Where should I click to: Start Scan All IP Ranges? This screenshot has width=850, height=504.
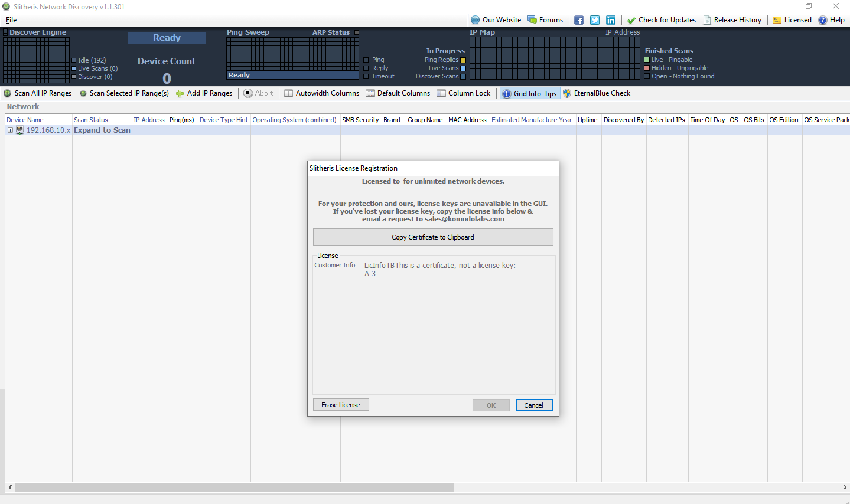(38, 93)
